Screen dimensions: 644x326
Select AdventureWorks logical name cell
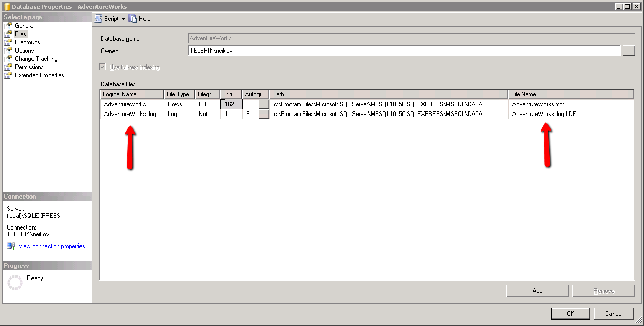pyautogui.click(x=132, y=104)
